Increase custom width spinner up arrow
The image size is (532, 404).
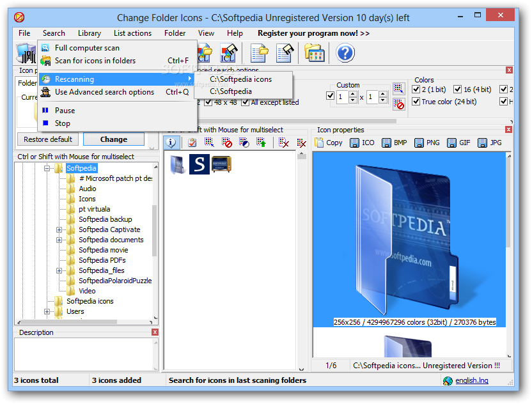353,94
